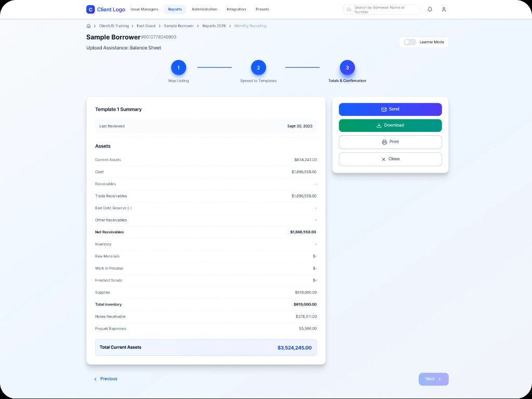Open the user profile icon
Viewport: 532px width, 399px height.
tap(444, 9)
